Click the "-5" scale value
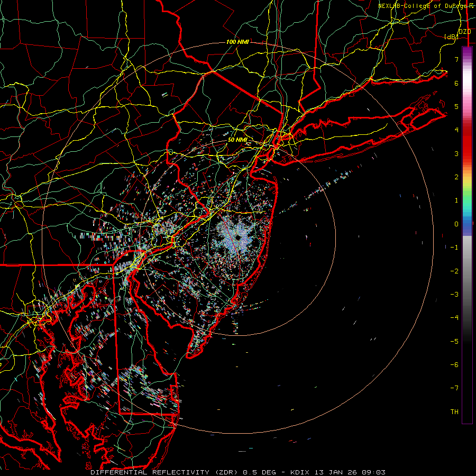Viewport: 476px width, 476px height. click(454, 342)
